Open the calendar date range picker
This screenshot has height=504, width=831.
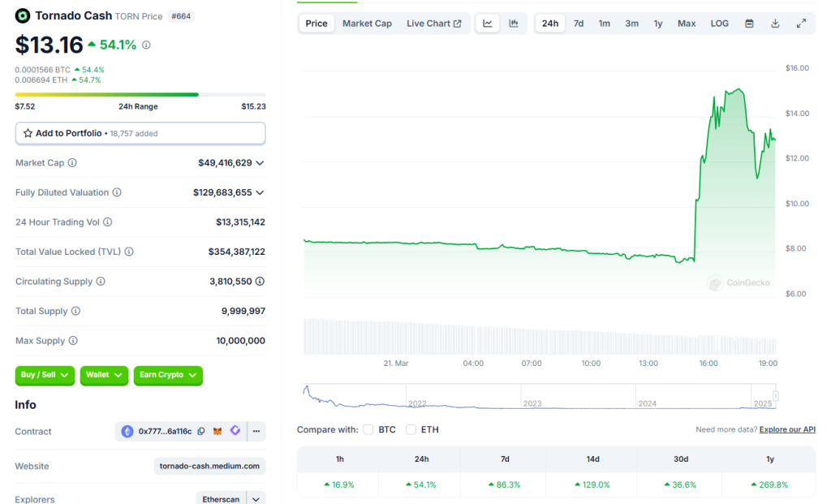pos(749,24)
